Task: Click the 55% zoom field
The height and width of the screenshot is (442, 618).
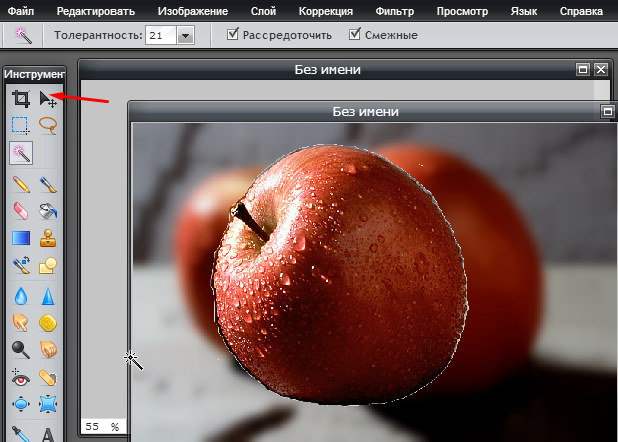Action: [100, 426]
